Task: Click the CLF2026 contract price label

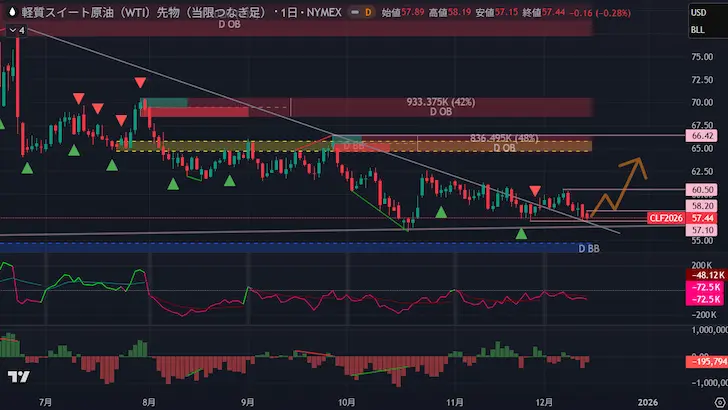Action: click(x=666, y=217)
